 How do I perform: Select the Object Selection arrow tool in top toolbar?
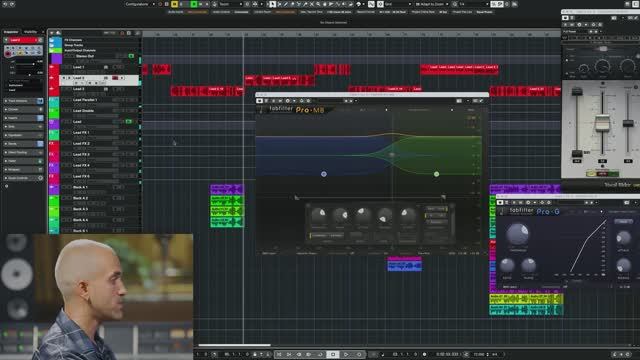pos(273,4)
